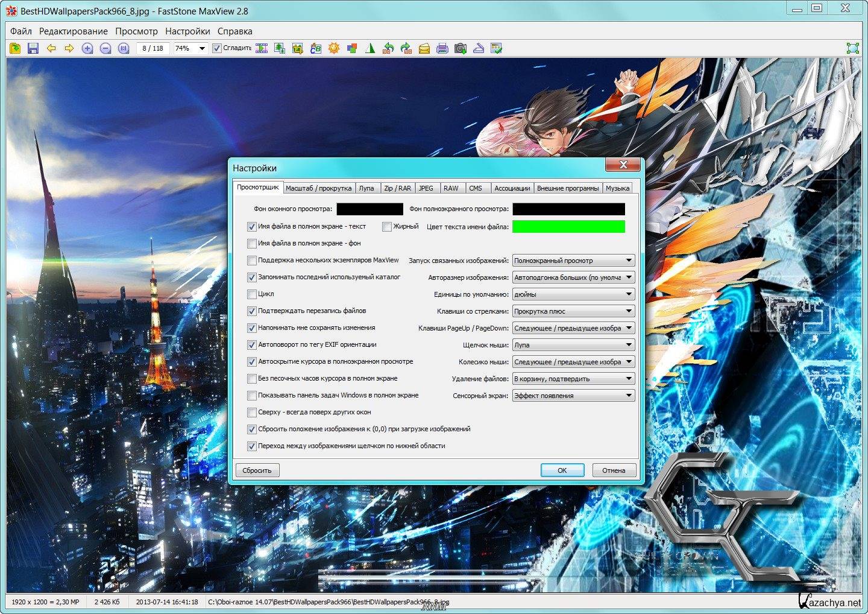Open Запуск связанных изображений dropdown
Screen dimensions: 868x614
(573, 261)
